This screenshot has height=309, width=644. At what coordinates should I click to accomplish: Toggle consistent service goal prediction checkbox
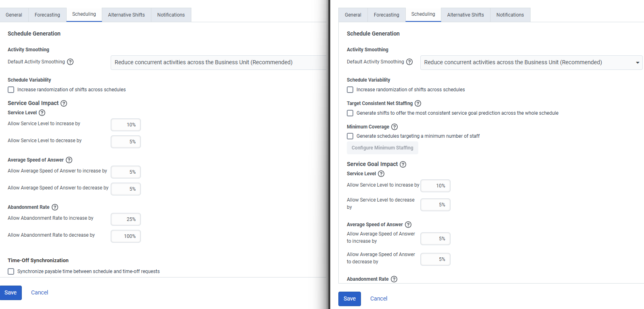[350, 113]
